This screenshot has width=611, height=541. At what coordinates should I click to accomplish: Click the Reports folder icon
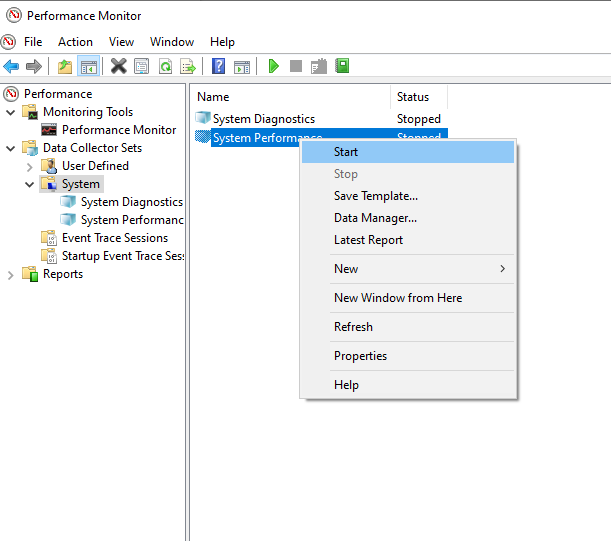click(x=30, y=274)
